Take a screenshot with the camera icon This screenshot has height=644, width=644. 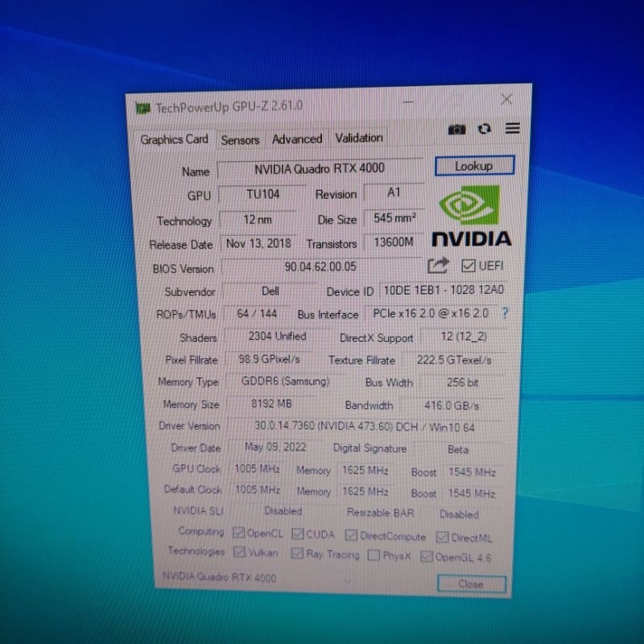coord(456,130)
